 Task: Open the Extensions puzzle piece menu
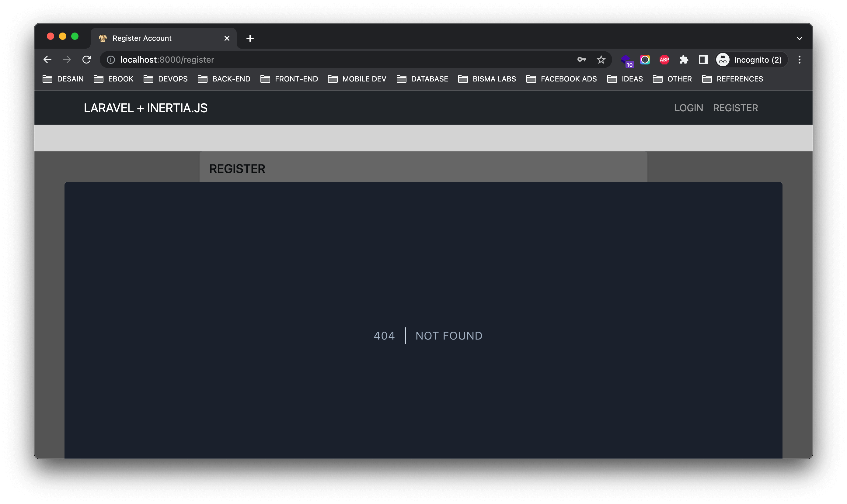click(x=684, y=60)
